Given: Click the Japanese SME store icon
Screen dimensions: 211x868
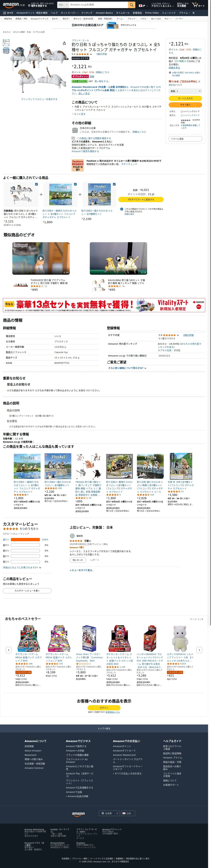Looking at the screenshot, I should tap(75, 130).
